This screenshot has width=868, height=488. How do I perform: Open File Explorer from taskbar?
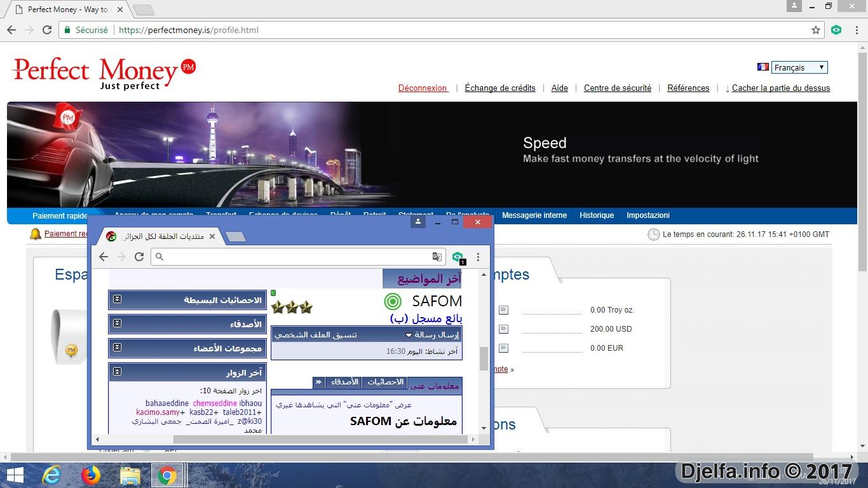[x=130, y=475]
